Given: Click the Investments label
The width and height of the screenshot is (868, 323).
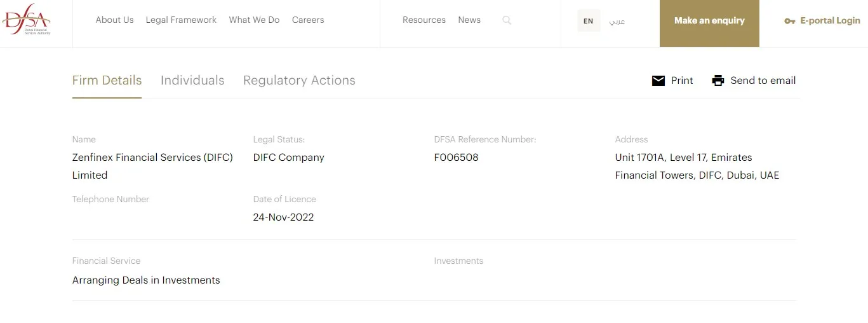Looking at the screenshot, I should tap(458, 261).
